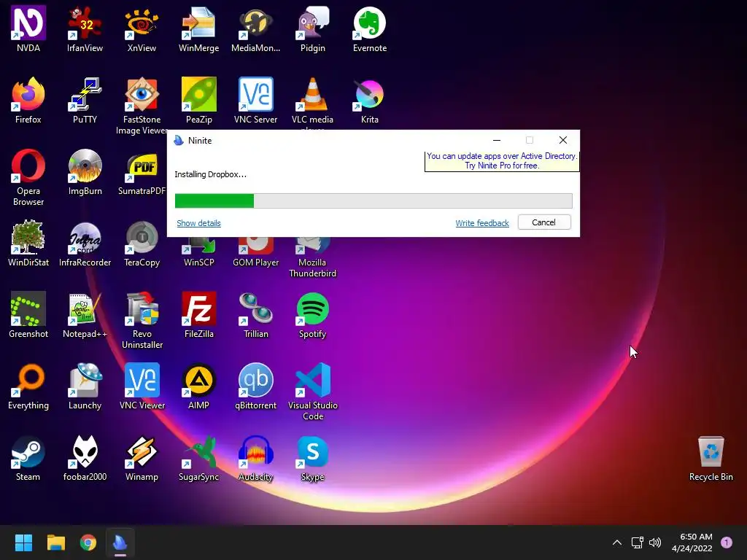The height and width of the screenshot is (560, 747).
Task: Open the Try Ninite Pro promotion
Action: [x=502, y=161]
